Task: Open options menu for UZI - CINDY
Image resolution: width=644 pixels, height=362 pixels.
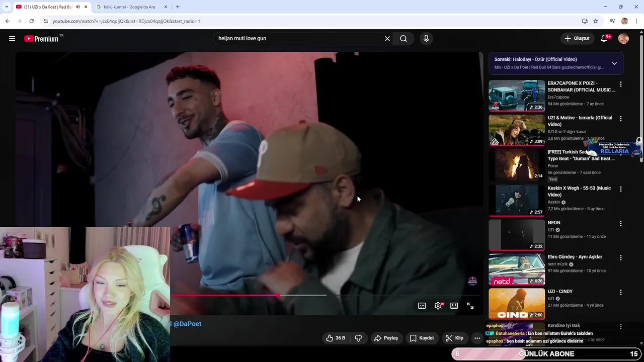Action: (621, 292)
